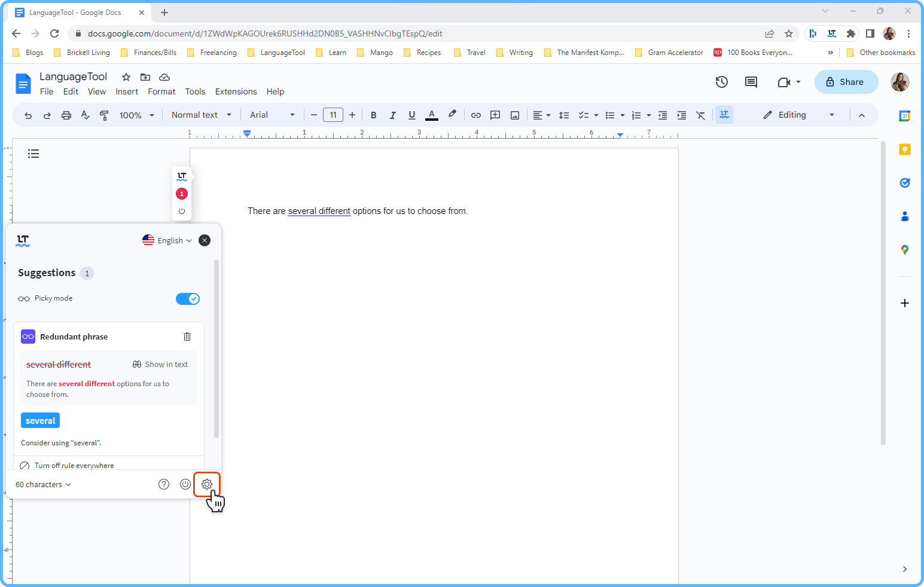Click the Share button
This screenshot has width=924, height=587.
pyautogui.click(x=846, y=82)
